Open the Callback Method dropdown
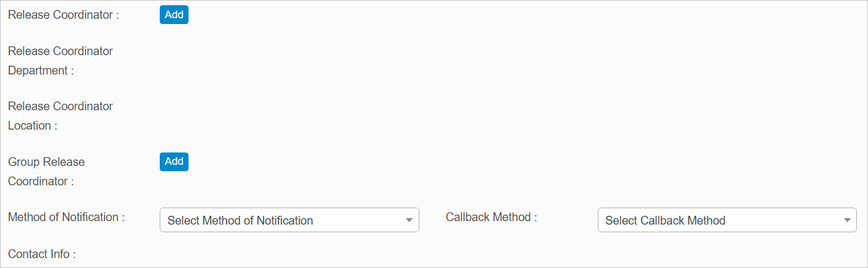868x268 pixels. pyautogui.click(x=726, y=220)
